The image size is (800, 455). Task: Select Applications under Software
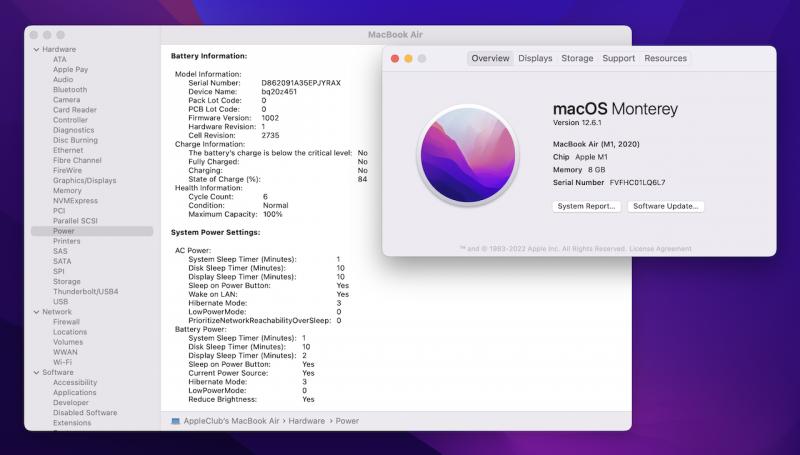tap(74, 393)
